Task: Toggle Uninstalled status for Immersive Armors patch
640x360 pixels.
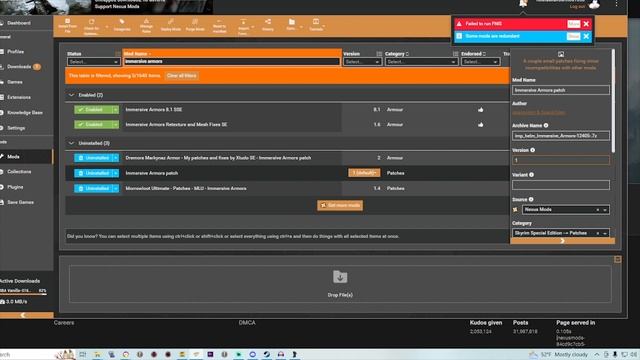Action: point(93,173)
